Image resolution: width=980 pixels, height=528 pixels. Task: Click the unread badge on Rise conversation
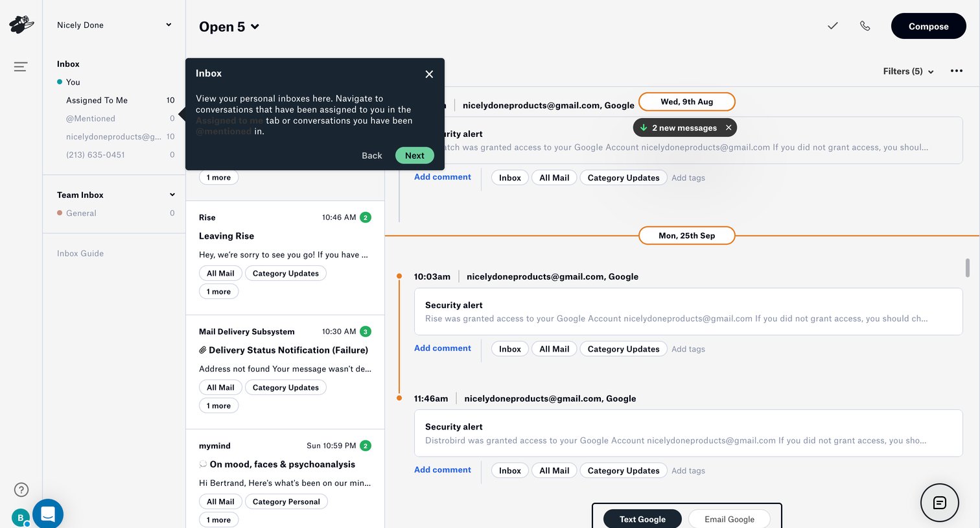(366, 217)
